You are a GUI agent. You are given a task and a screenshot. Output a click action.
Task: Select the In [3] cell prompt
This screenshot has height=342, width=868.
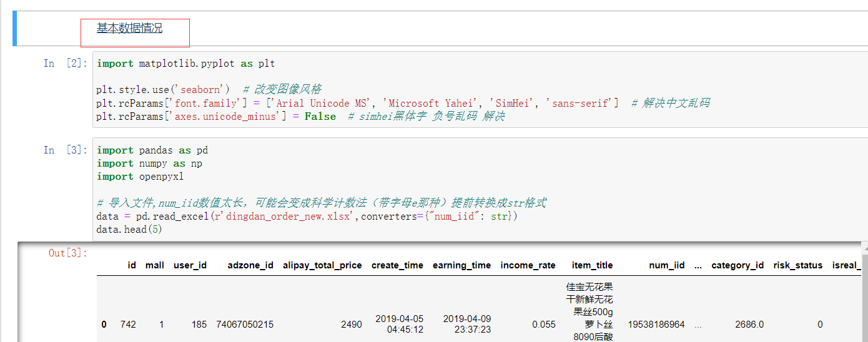[x=66, y=150]
